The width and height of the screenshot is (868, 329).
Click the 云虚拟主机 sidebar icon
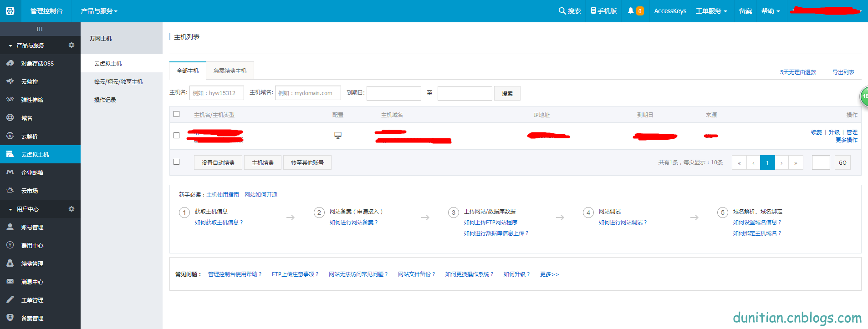pyautogui.click(x=10, y=154)
